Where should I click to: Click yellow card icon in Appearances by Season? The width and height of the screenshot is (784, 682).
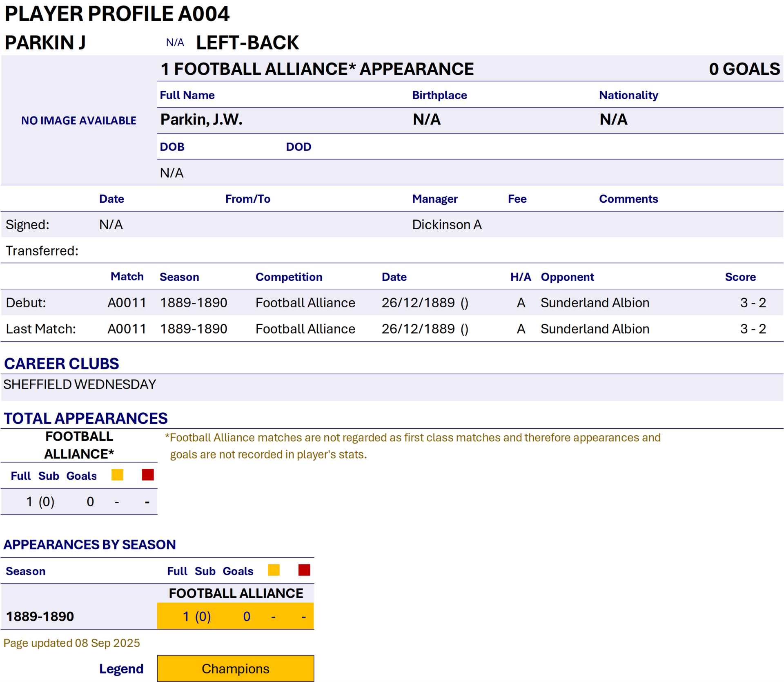[x=274, y=570]
